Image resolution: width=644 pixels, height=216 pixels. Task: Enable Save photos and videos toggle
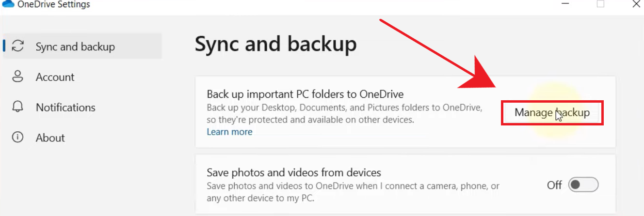pos(583,185)
